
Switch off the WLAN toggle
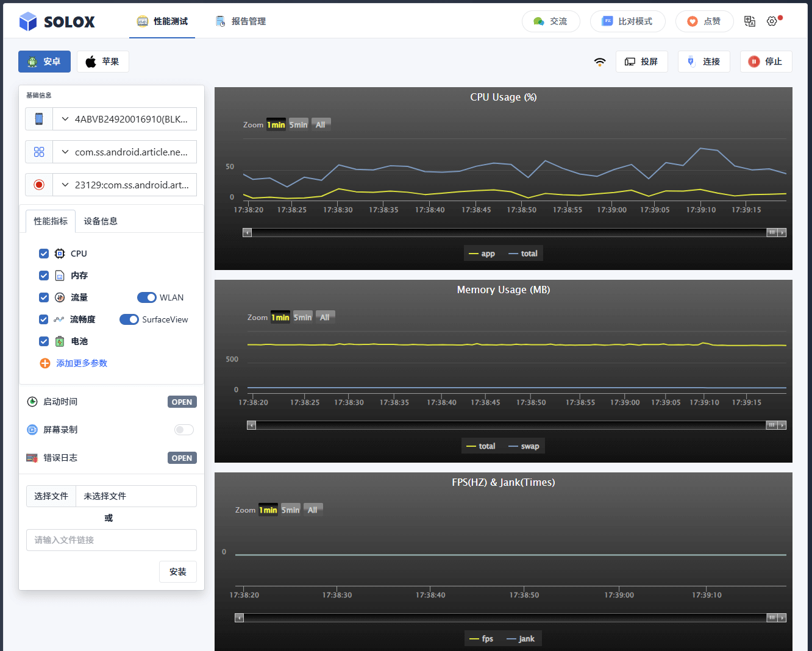(x=147, y=297)
